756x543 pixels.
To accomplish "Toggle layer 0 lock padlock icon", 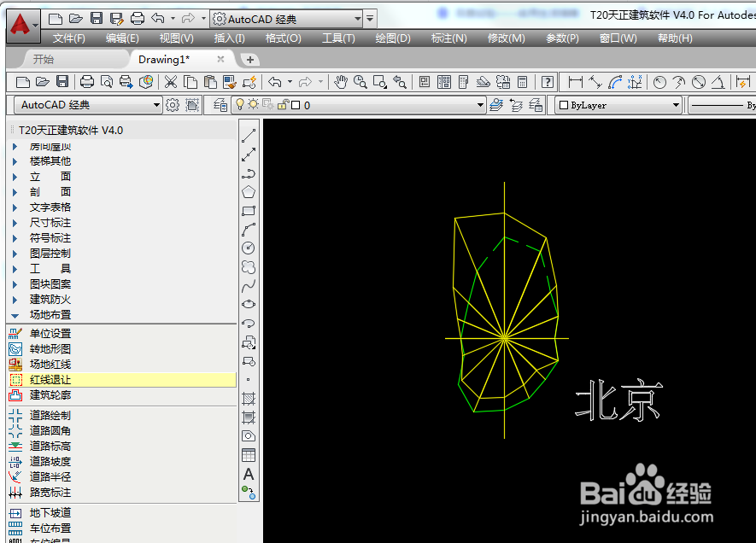I will point(283,104).
